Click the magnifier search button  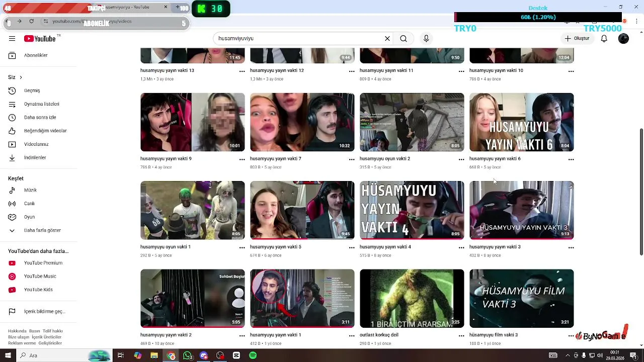click(404, 39)
